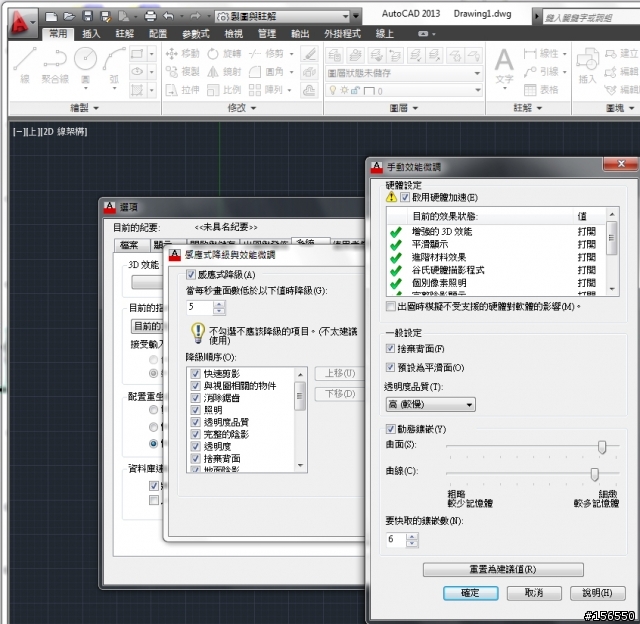Select the Hatch tool icon in draw panel
640x624 pixels.
pyautogui.click(x=137, y=89)
